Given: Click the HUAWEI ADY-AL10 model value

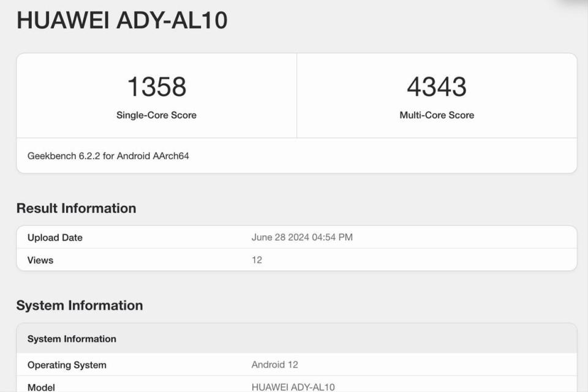Looking at the screenshot, I should [293, 387].
